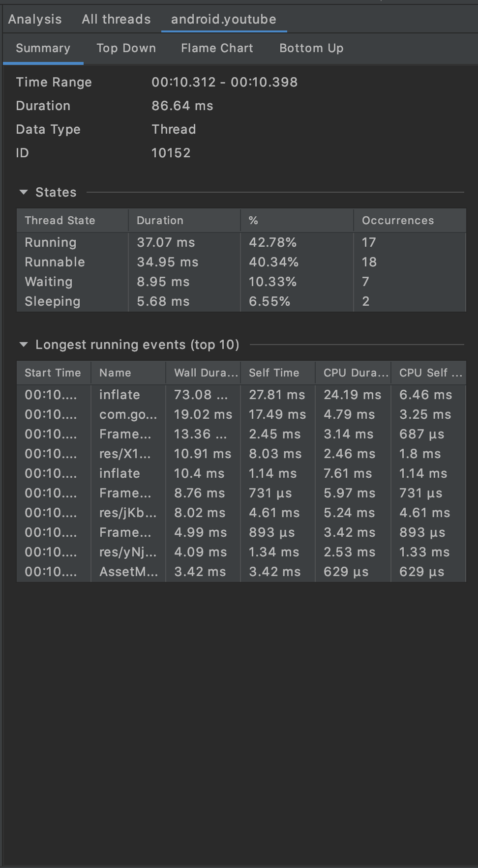The image size is (478, 868).
Task: Switch to the Flame Chart tab
Action: [217, 48]
